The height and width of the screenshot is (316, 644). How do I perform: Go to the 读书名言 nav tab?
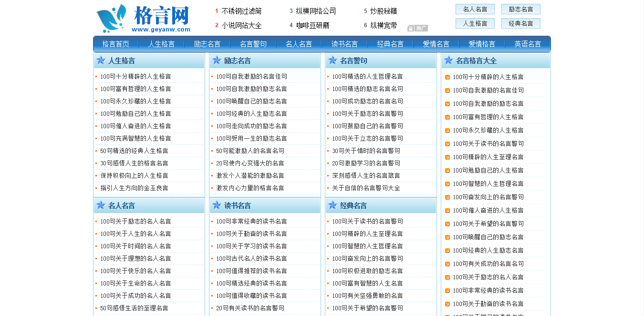point(344,44)
